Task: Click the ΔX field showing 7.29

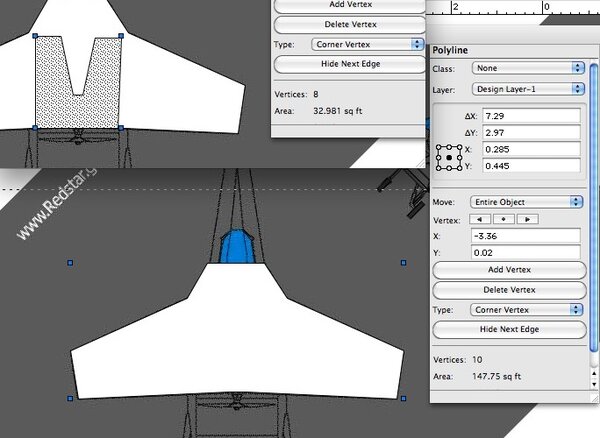Action: click(530, 115)
